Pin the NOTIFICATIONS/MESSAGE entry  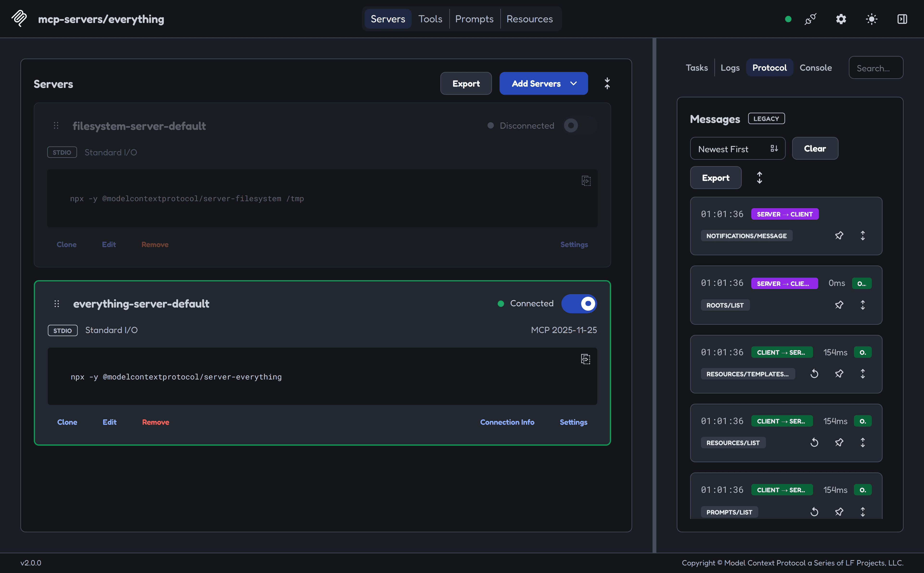pos(839,236)
